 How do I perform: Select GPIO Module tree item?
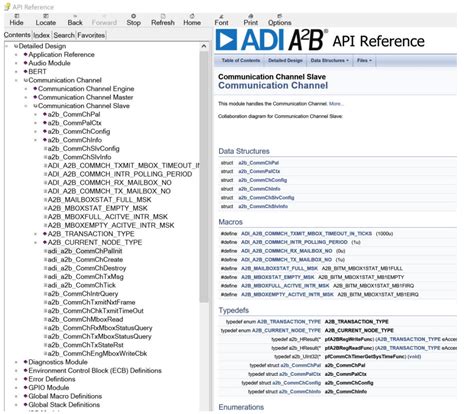point(49,388)
